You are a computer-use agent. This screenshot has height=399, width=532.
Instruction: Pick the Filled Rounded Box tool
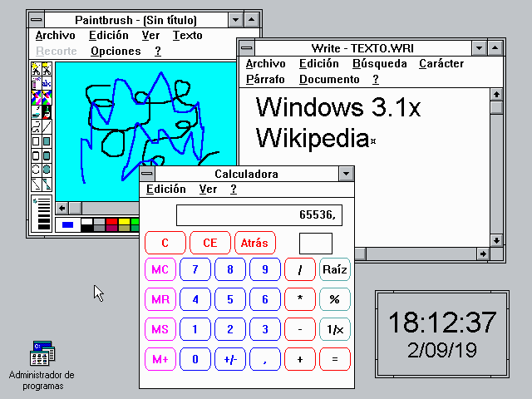47,155
